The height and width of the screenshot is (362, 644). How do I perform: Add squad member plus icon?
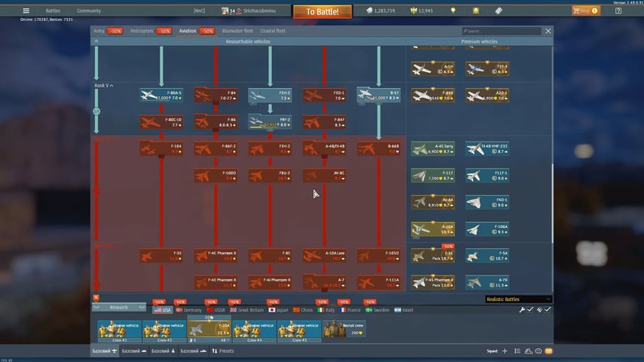[505, 351]
